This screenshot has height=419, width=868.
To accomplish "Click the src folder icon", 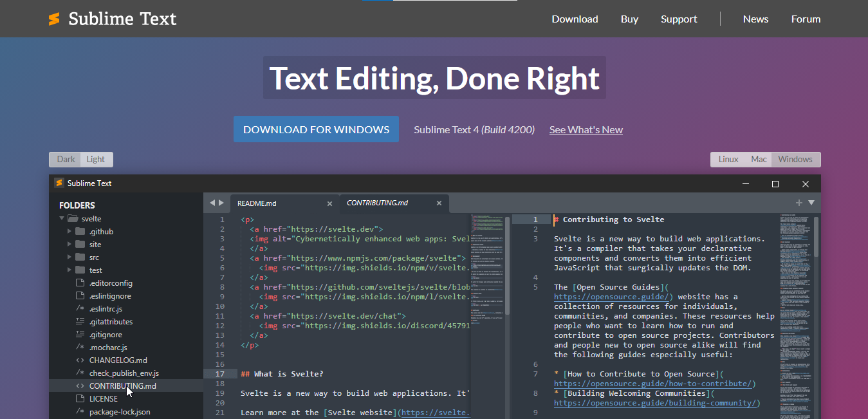I will click(x=80, y=257).
